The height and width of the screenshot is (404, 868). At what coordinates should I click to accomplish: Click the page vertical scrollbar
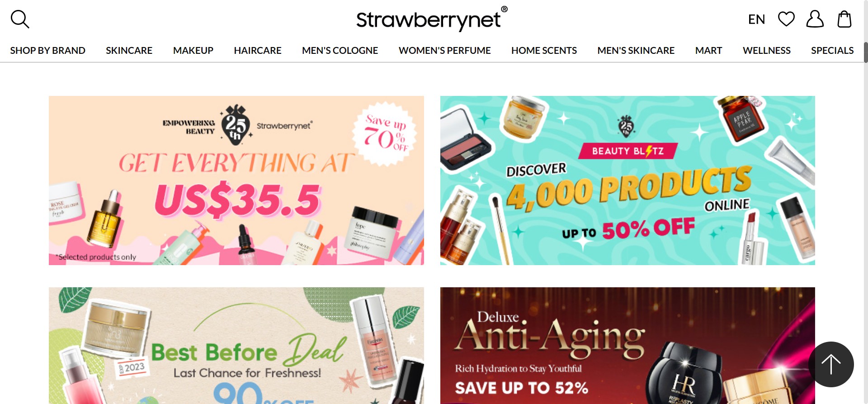866,52
